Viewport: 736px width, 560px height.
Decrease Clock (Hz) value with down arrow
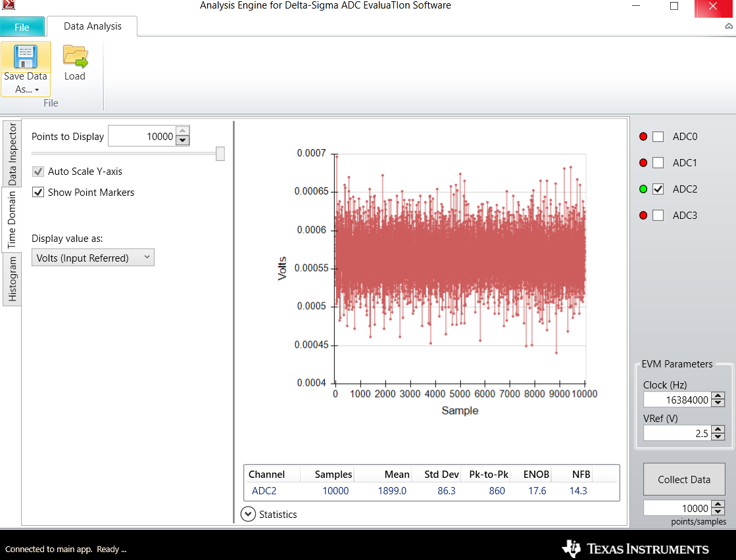pos(718,404)
